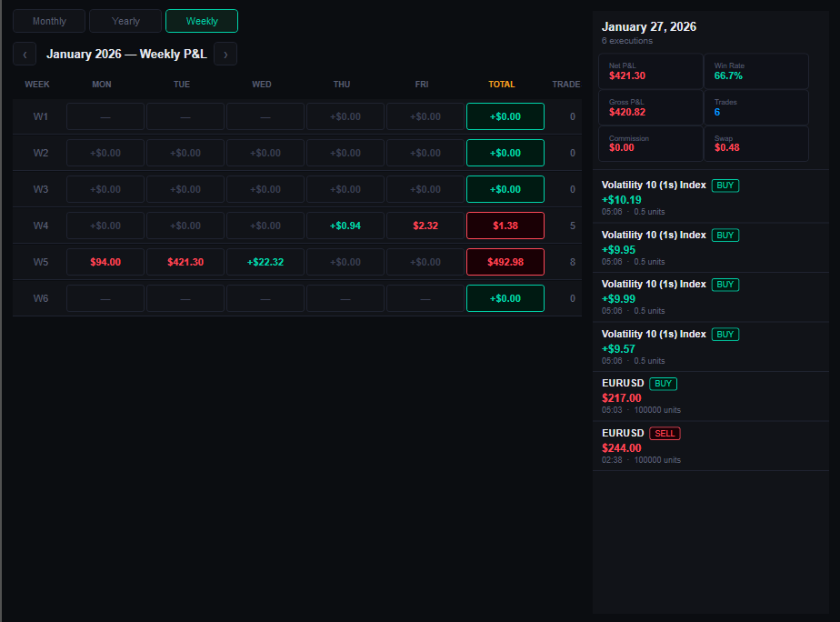The height and width of the screenshot is (622, 840).
Task: Click the red $421.30 Tuesday cell
Action: click(185, 262)
